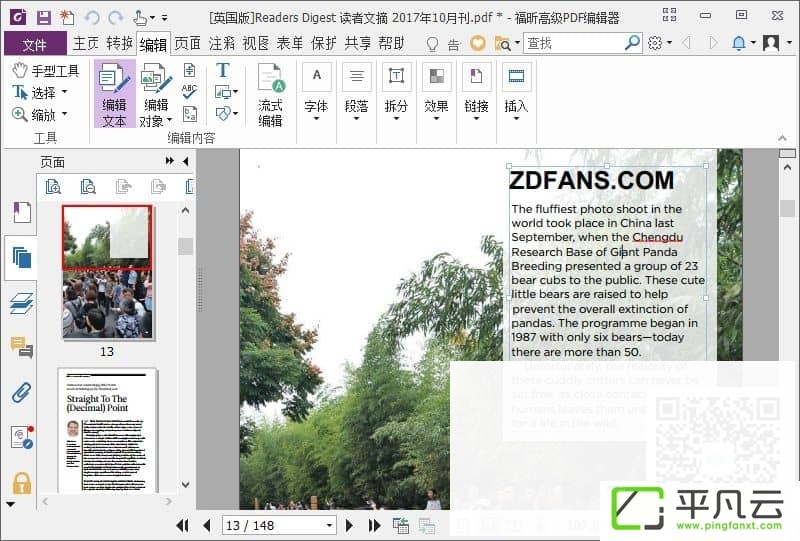800x541 pixels.
Task: Click the reduce page thumbnails icon
Action: tap(88, 187)
